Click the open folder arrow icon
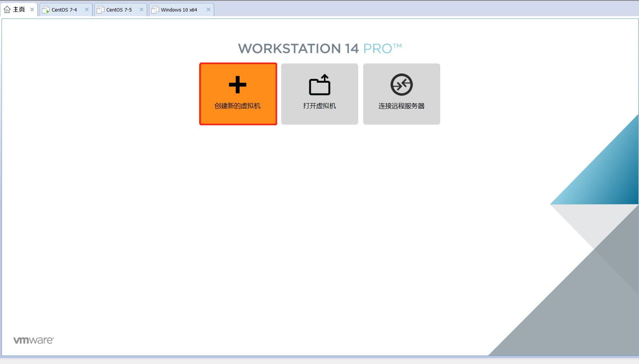Image resolution: width=639 pixels, height=364 pixels. tap(320, 85)
